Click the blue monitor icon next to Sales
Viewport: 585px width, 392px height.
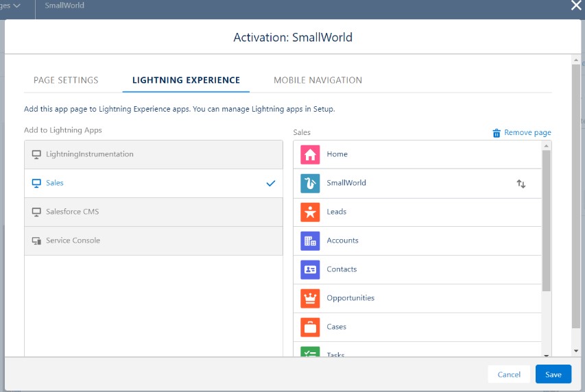36,183
